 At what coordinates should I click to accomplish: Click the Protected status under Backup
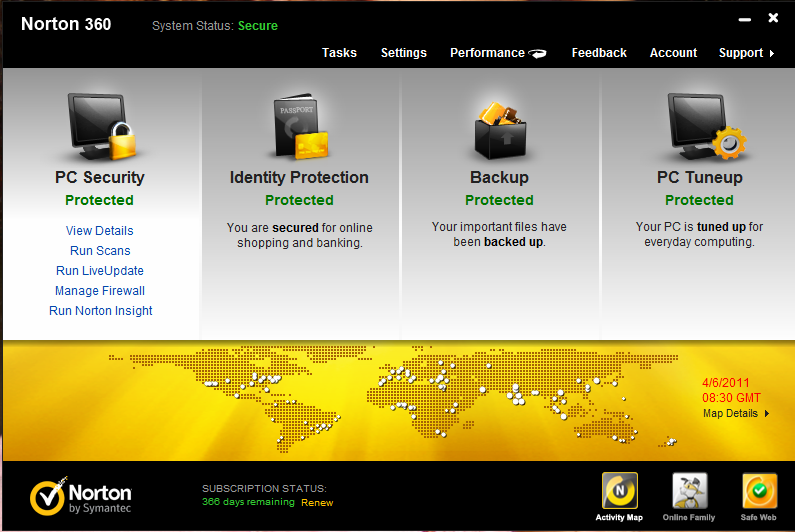coord(499,200)
